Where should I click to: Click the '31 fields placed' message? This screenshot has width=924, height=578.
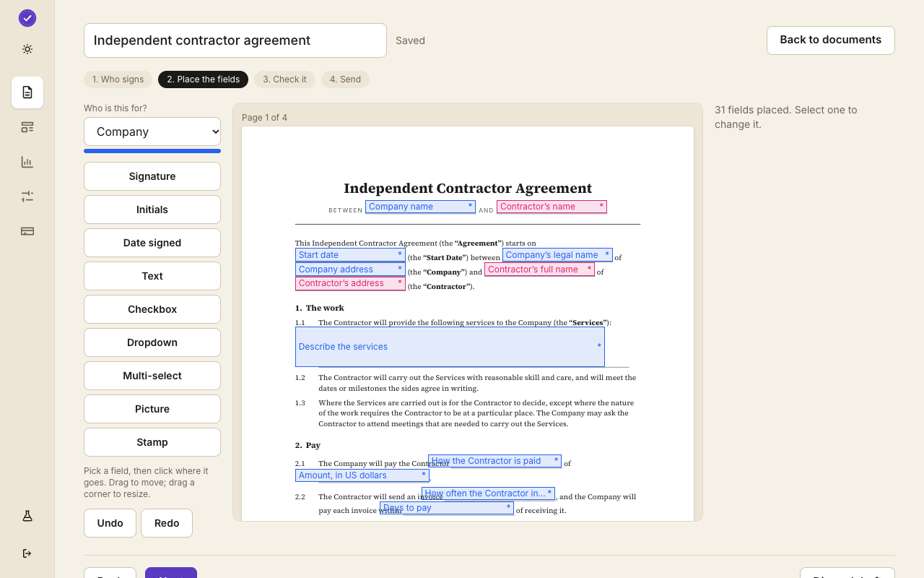coord(786,117)
